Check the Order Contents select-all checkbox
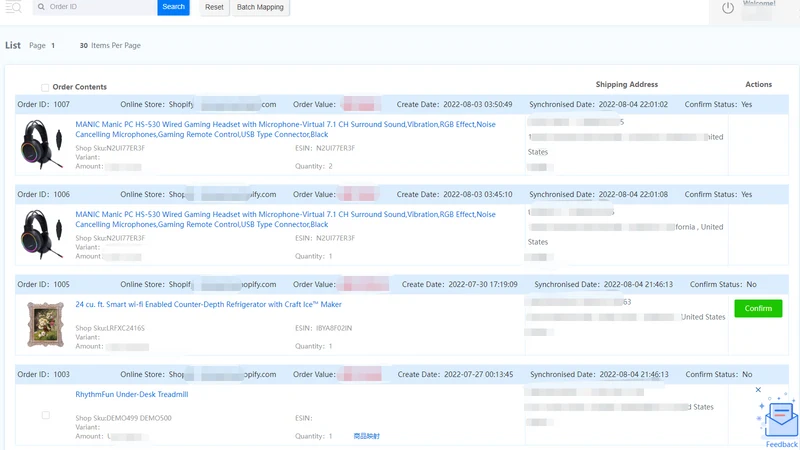 pos(45,87)
